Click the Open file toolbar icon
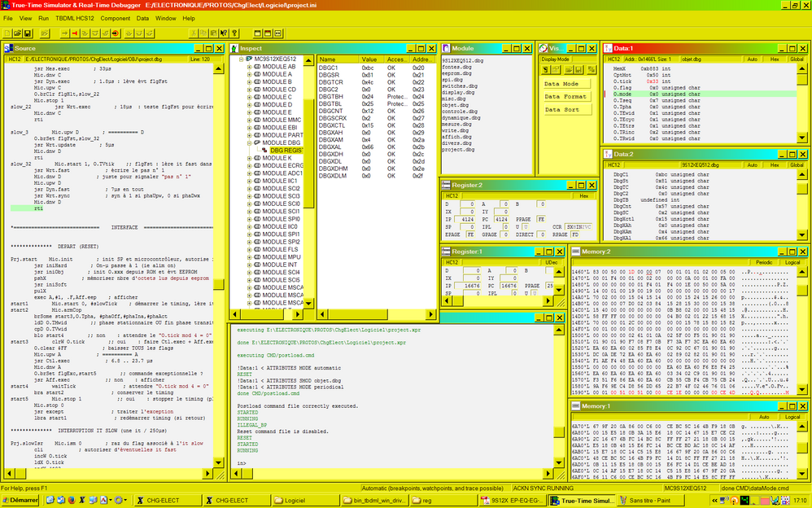The width and height of the screenshot is (812, 508). [18, 33]
